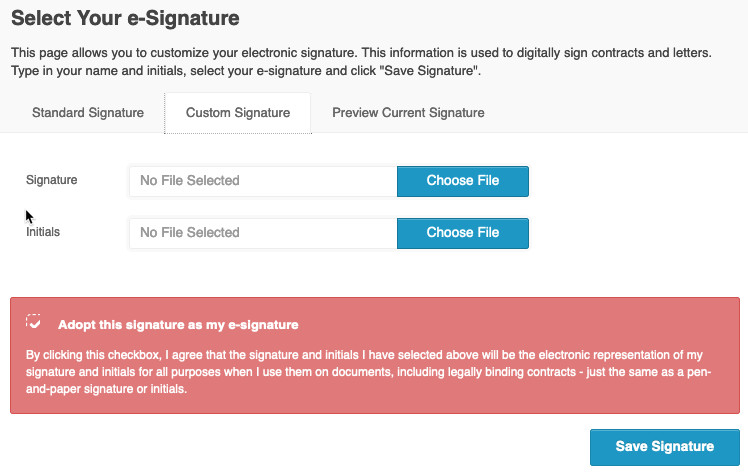Tick the adopt e-signature checkbox
The image size is (748, 476).
(34, 323)
